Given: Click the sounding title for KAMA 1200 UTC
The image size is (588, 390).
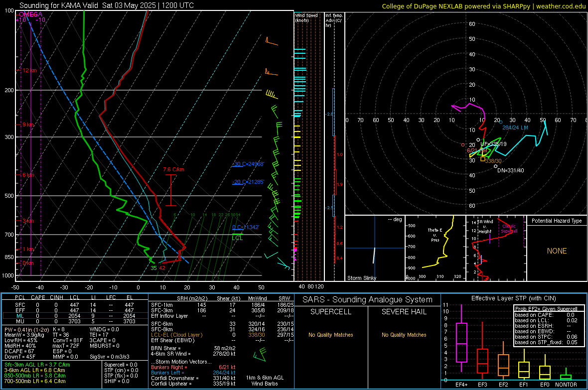Looking at the screenshot, I should (107, 5).
